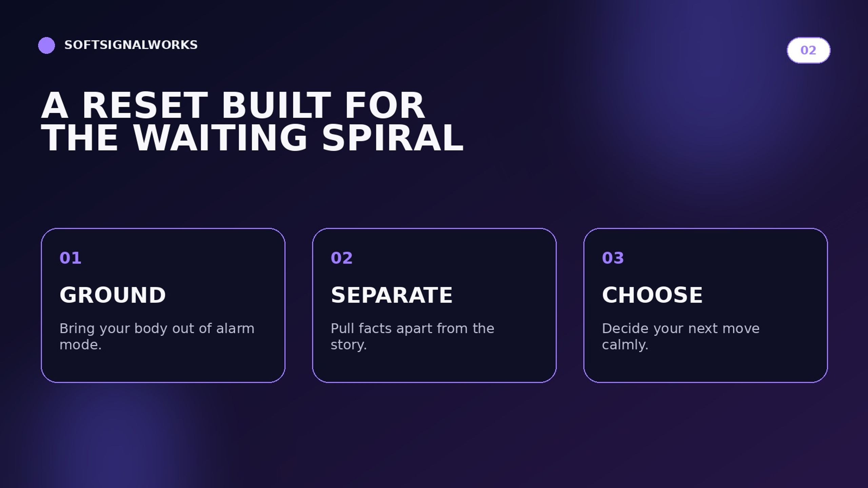Click the main headline A RESET BUILT FOR
This screenshot has width=868, height=488.
tap(233, 106)
